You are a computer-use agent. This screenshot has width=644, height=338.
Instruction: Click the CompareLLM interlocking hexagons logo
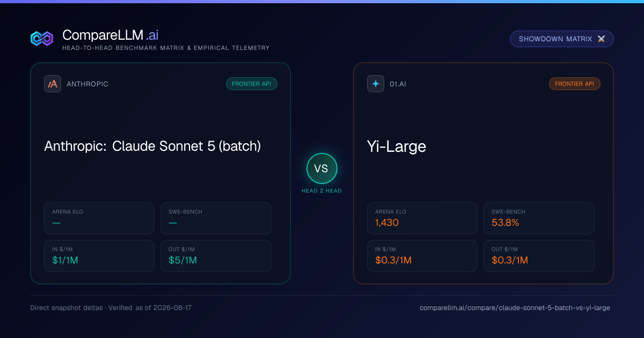[x=42, y=39]
